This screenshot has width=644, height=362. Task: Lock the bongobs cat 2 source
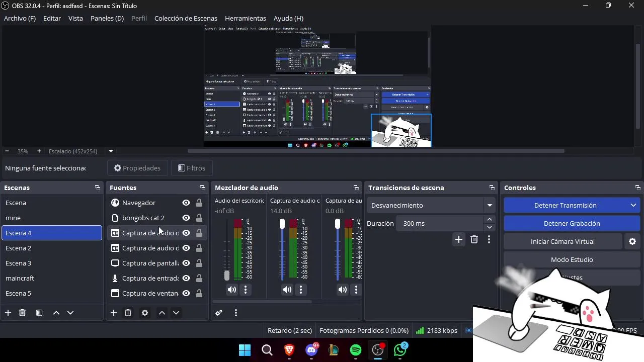199,218
